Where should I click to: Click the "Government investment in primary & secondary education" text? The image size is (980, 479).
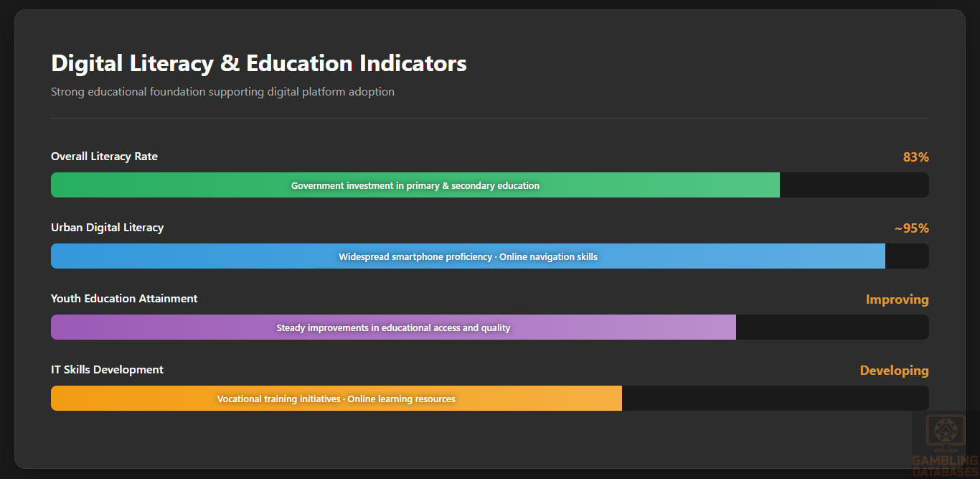click(415, 186)
